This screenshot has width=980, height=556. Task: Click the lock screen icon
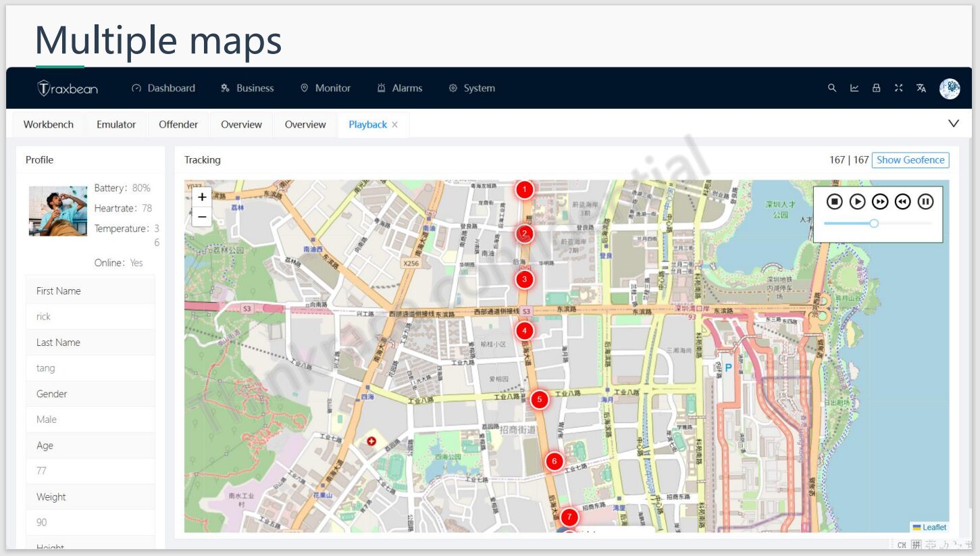876,88
